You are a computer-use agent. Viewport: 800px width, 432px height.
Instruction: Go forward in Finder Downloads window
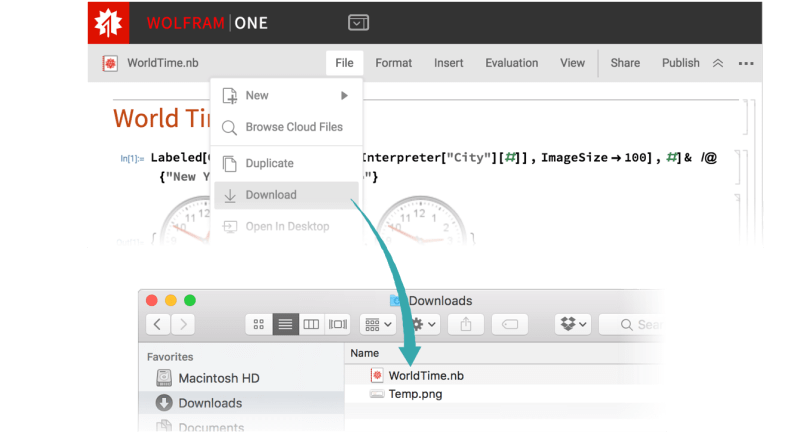(183, 324)
